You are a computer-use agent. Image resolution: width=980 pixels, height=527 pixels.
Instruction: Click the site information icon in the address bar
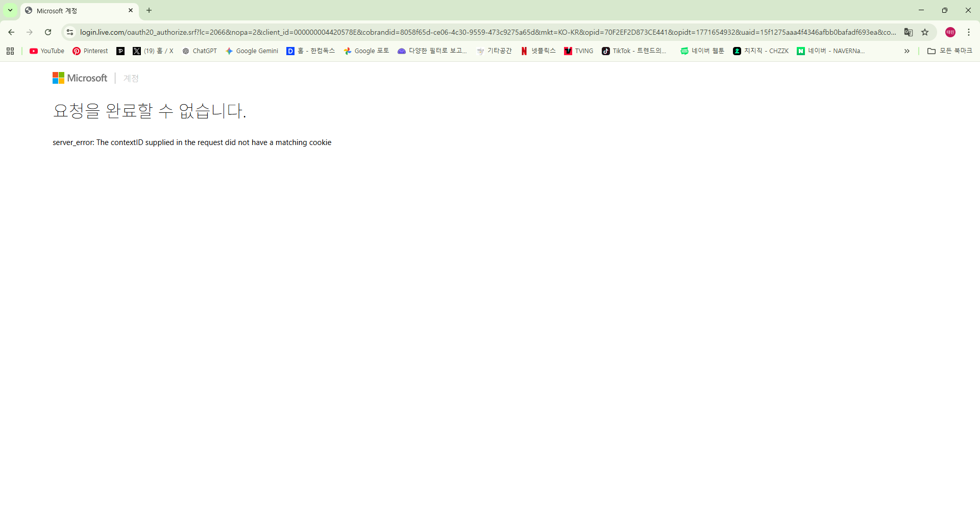point(69,32)
